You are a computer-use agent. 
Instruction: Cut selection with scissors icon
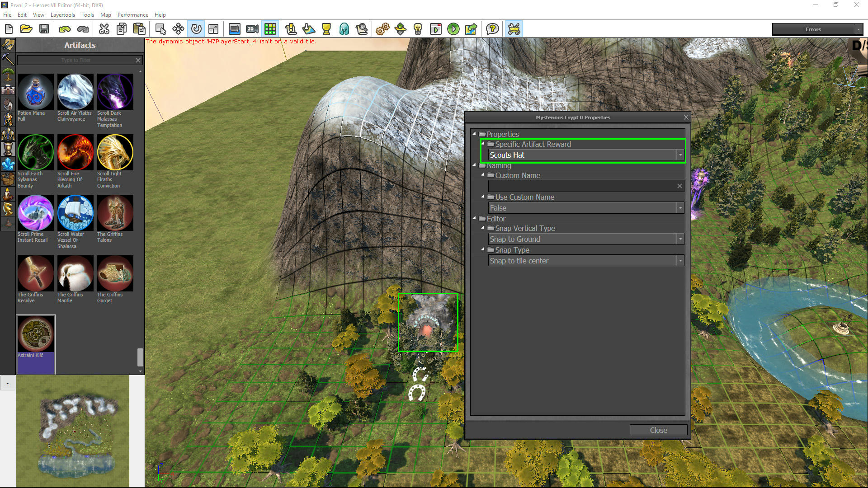tap(104, 29)
